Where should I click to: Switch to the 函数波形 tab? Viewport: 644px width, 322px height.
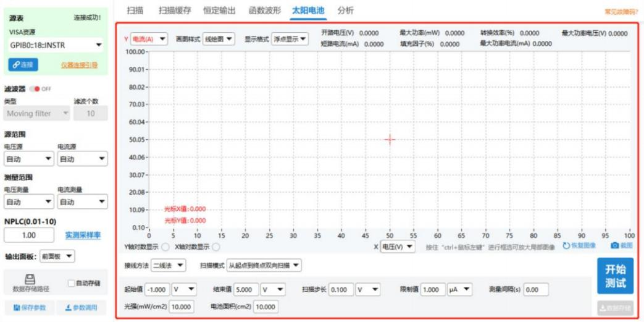(265, 11)
